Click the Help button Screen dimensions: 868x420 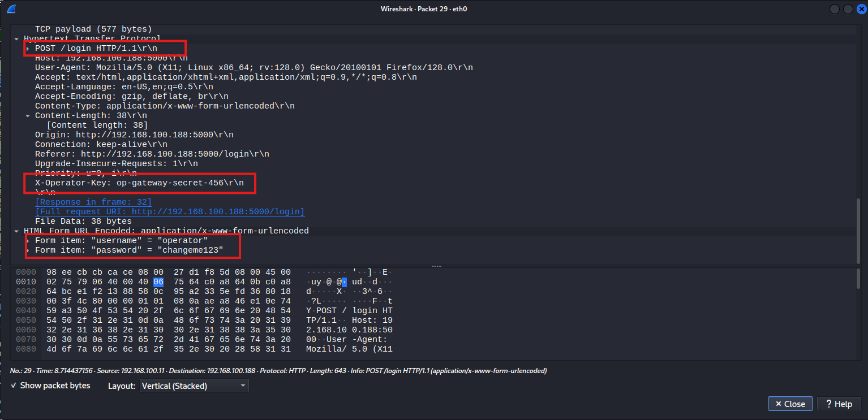click(x=839, y=404)
